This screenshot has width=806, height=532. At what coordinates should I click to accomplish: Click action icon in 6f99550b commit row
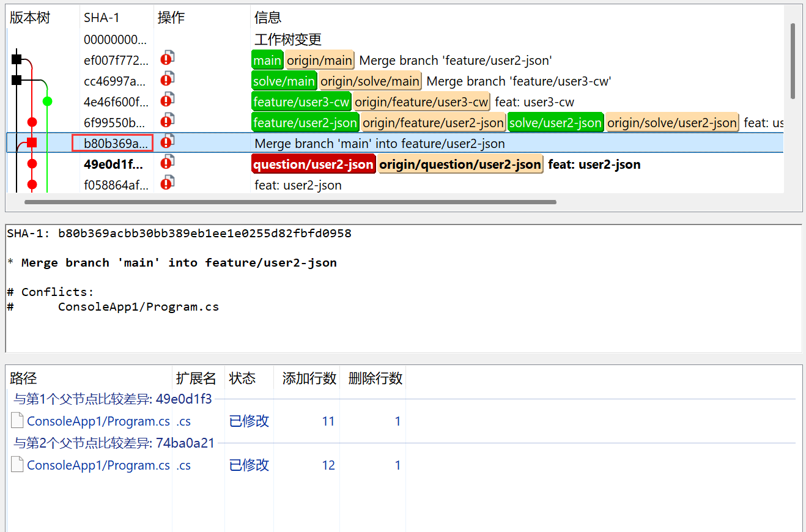168,120
